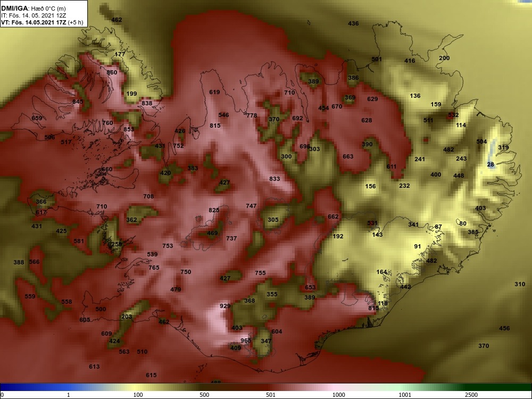
Task: Click the map value 200
Action: (444, 58)
